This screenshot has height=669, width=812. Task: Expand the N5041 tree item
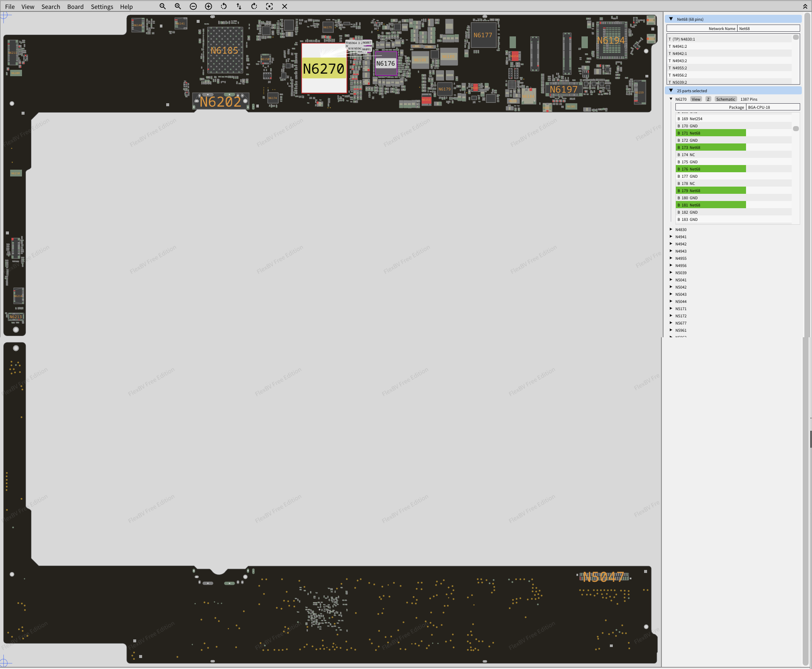pyautogui.click(x=671, y=280)
